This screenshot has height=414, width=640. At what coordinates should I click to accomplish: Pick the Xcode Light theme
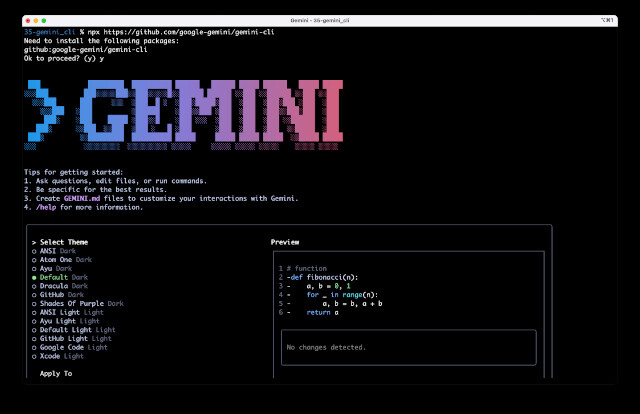pos(58,356)
